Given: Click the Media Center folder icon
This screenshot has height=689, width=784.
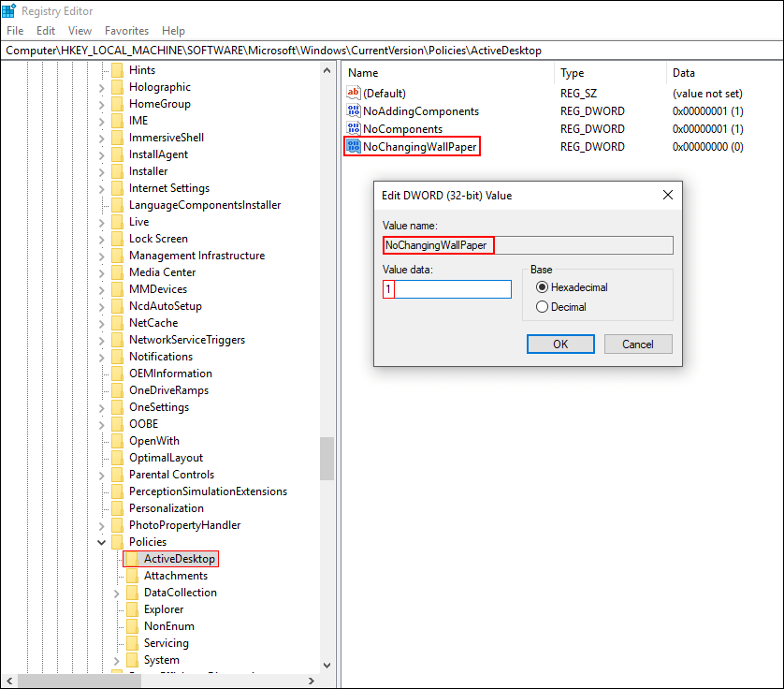Looking at the screenshot, I should pyautogui.click(x=117, y=272).
